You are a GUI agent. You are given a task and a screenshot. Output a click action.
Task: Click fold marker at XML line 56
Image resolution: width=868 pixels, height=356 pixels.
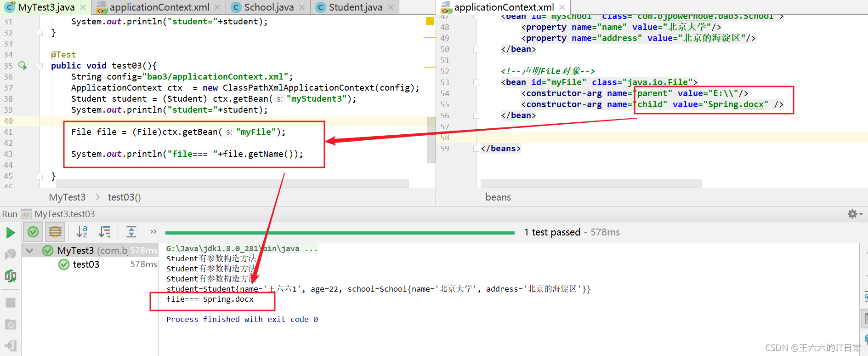click(x=477, y=115)
